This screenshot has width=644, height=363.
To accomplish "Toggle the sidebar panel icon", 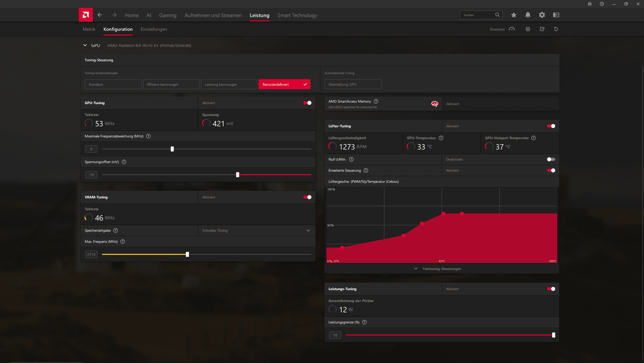I will pyautogui.click(x=556, y=15).
